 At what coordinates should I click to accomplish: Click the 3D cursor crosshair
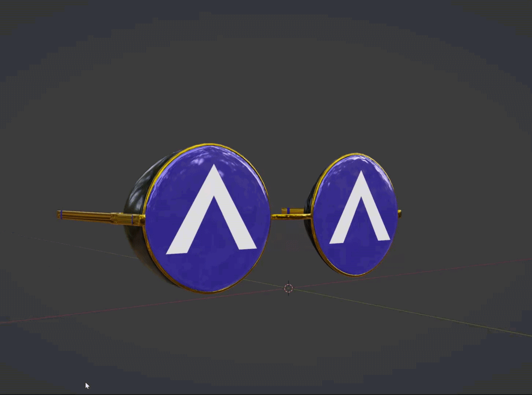click(x=288, y=289)
